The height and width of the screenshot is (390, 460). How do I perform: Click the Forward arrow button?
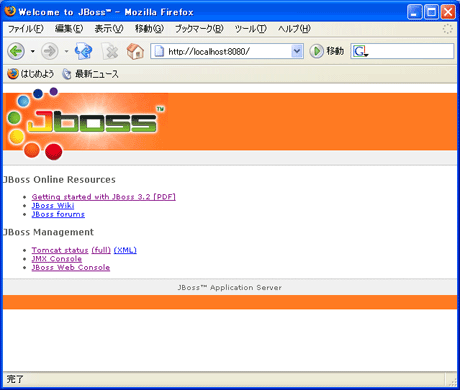pos(49,51)
